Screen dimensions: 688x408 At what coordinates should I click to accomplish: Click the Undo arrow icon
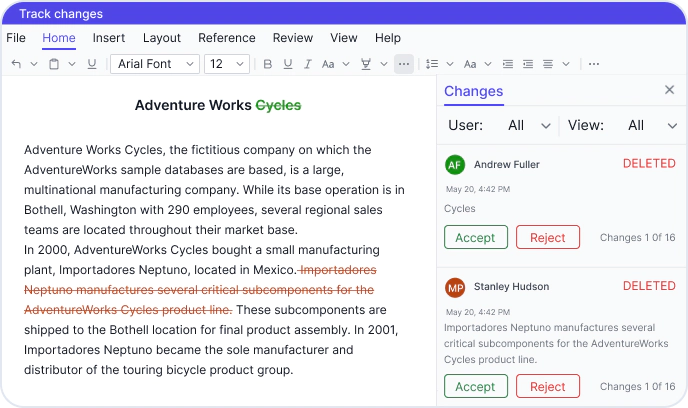point(16,64)
